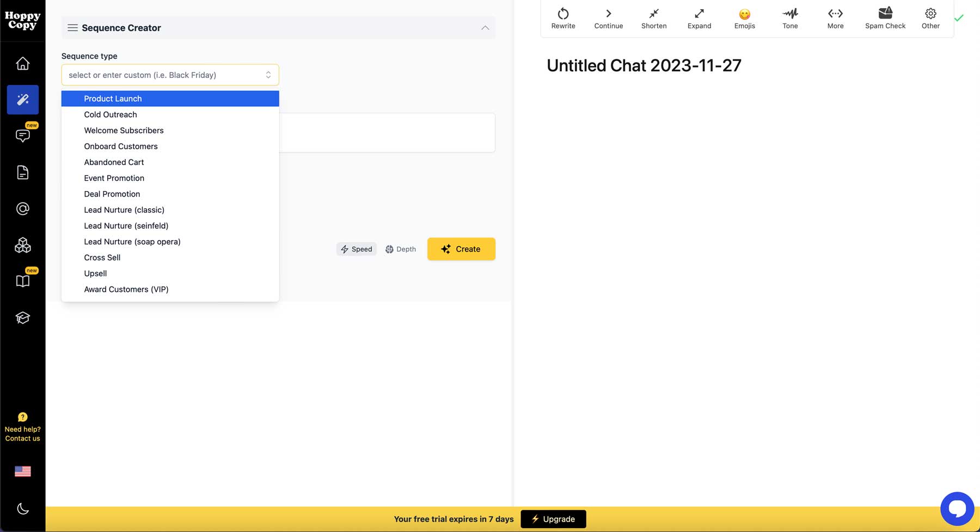Image resolution: width=980 pixels, height=532 pixels.
Task: Select the Tone adjustment tool
Action: click(789, 18)
